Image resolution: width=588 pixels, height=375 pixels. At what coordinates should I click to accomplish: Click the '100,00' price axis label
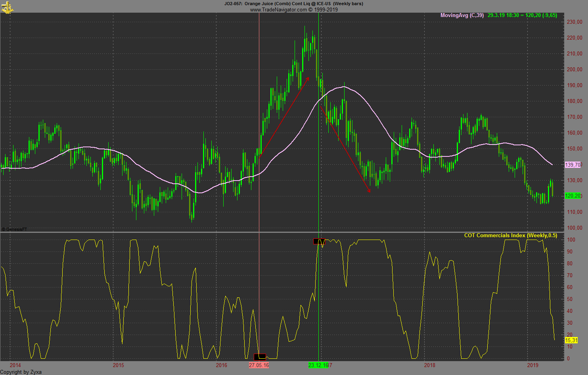[x=575, y=228]
